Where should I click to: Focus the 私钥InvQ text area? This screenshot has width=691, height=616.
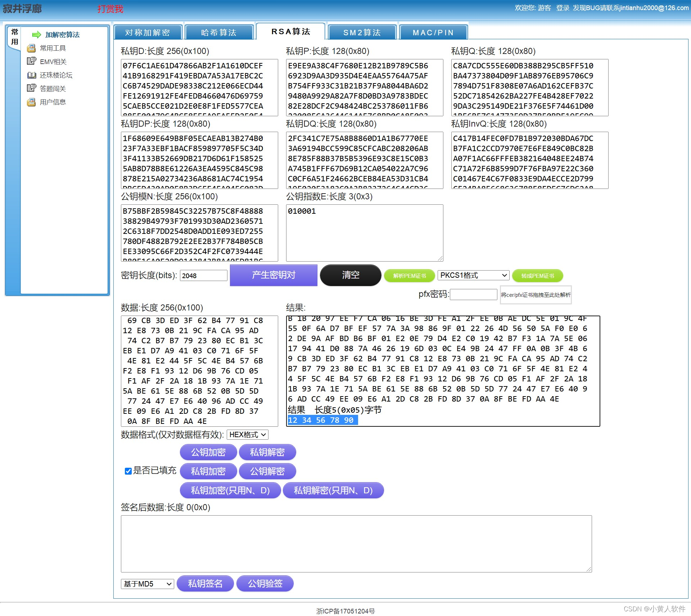(x=530, y=160)
